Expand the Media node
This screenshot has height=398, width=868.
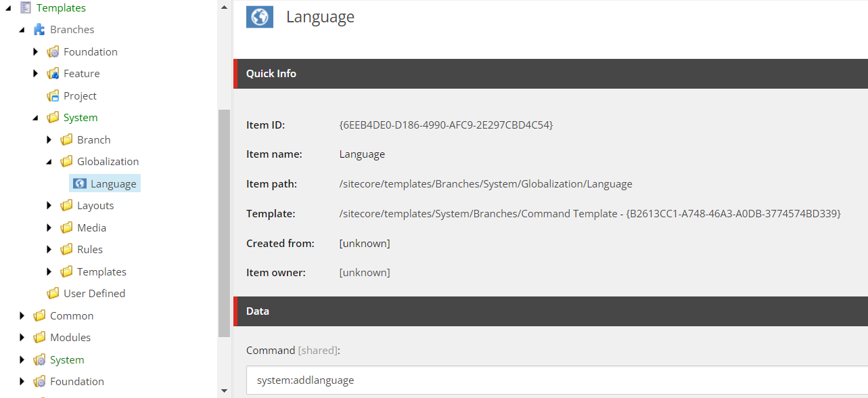coord(49,228)
